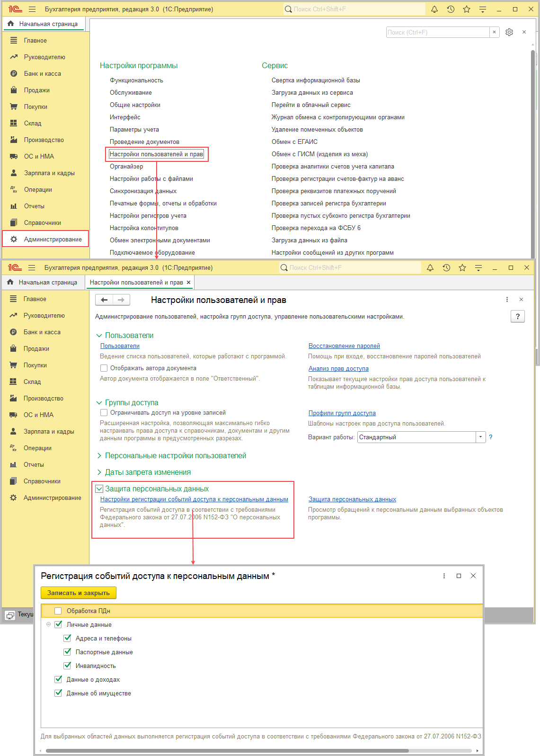
Task: Open Удаление помеченных объектов service item
Action: (x=317, y=129)
